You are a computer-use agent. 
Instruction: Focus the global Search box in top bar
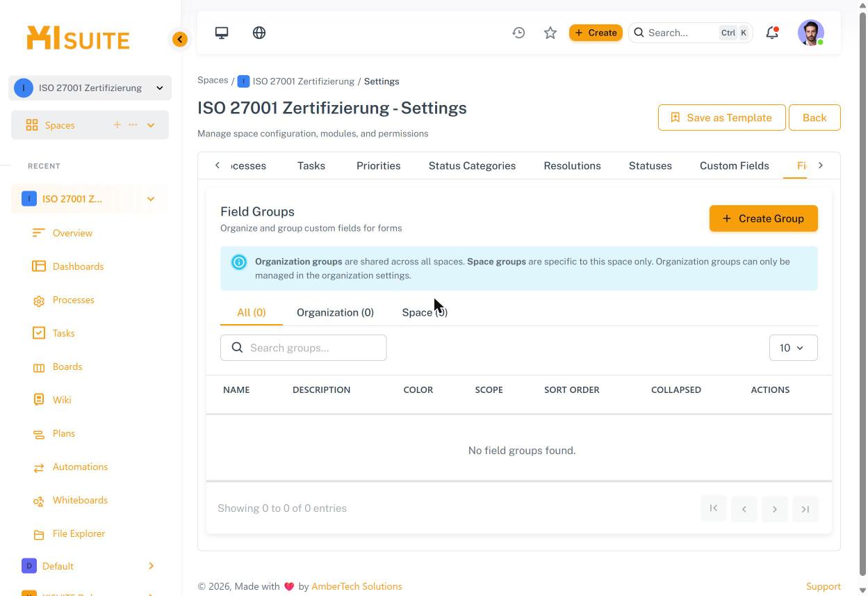(x=691, y=33)
